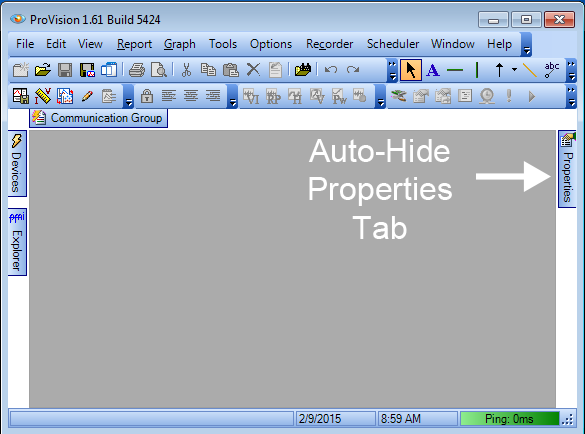Screen dimensions: 585x434
Task: Show the auto-hidden Properties tab
Action: (x=567, y=169)
